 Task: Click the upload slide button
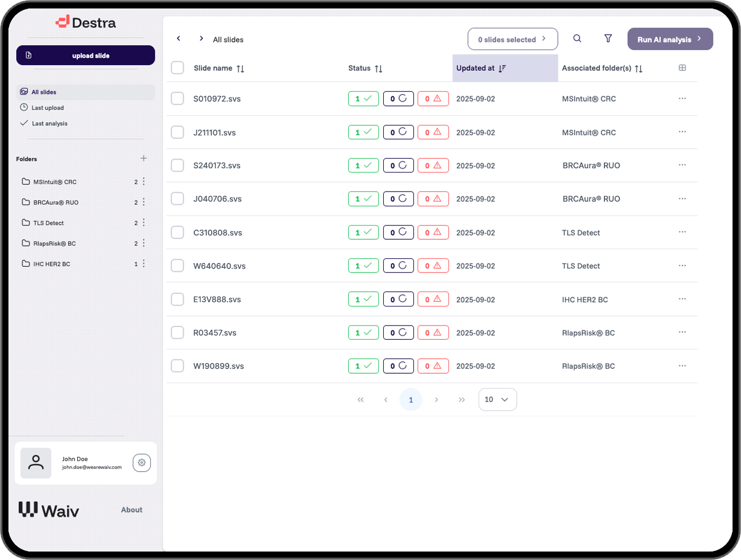tap(85, 55)
